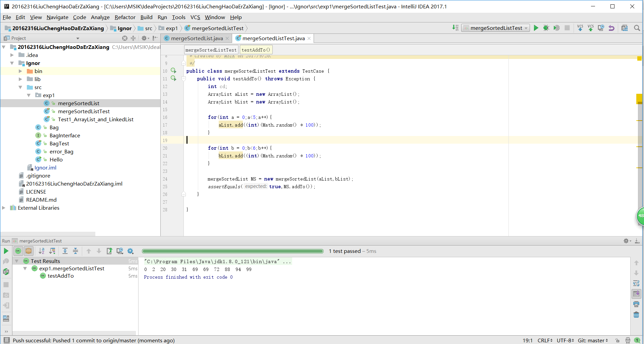Screen dimensions: 644x344
Task: Expand all test results icon
Action: click(65, 251)
